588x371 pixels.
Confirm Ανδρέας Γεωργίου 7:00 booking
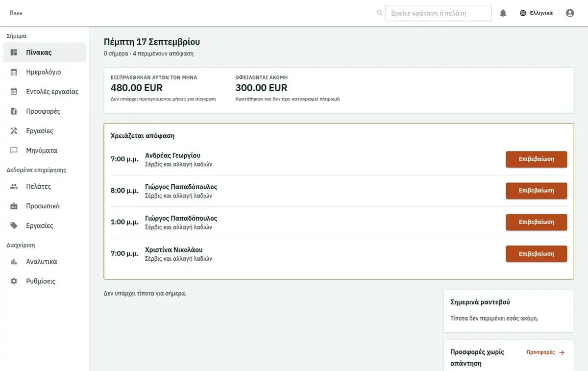pos(536,159)
